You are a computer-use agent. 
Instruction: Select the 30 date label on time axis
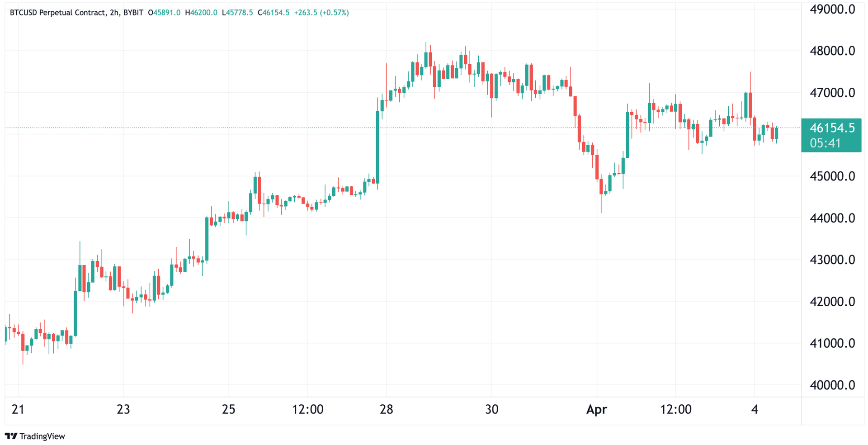point(491,409)
